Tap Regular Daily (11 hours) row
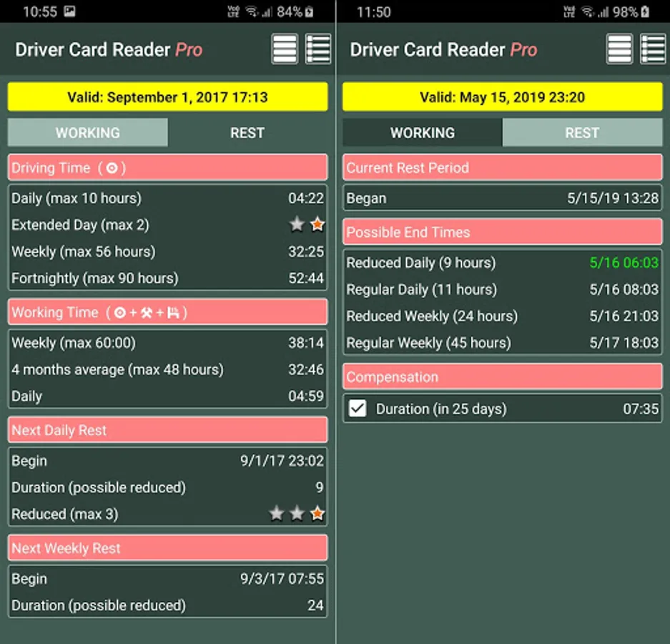The height and width of the screenshot is (644, 670). click(503, 289)
